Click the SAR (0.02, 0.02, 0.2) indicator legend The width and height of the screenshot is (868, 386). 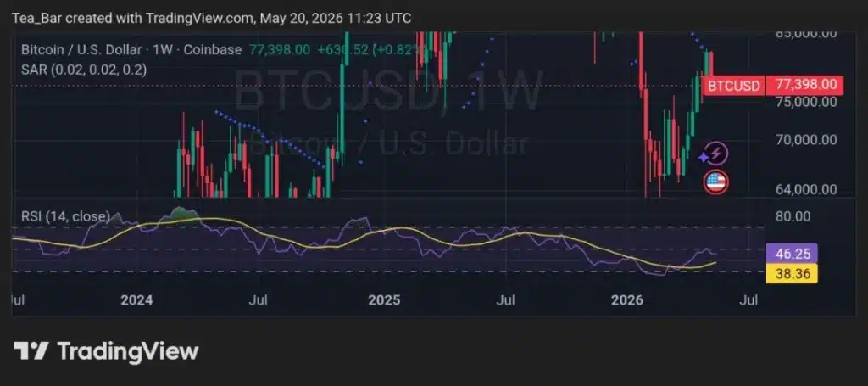pos(84,70)
